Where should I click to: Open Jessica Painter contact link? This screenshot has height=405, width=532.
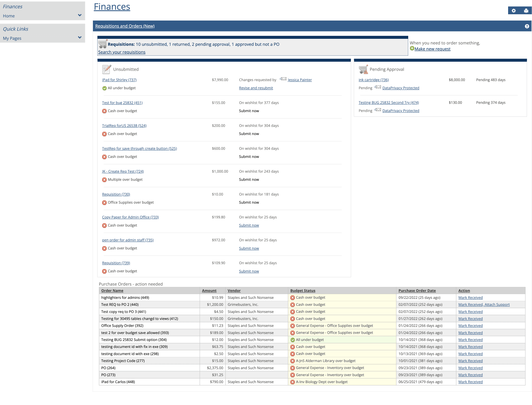click(x=300, y=80)
